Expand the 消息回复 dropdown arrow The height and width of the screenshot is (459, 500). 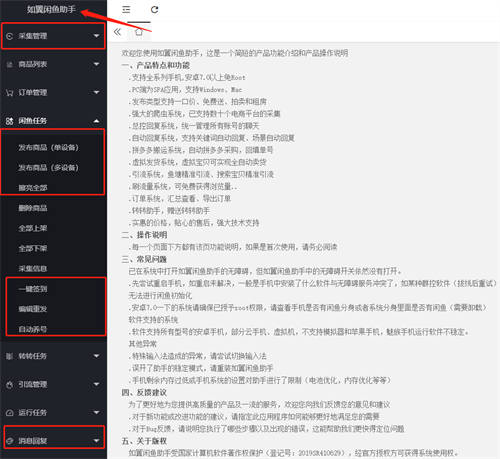96,441
